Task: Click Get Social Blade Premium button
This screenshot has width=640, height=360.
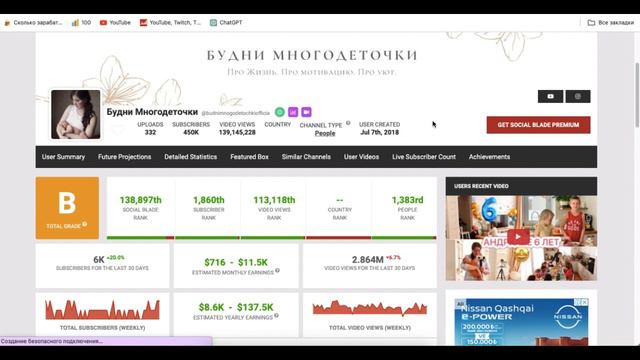Action: click(x=538, y=125)
